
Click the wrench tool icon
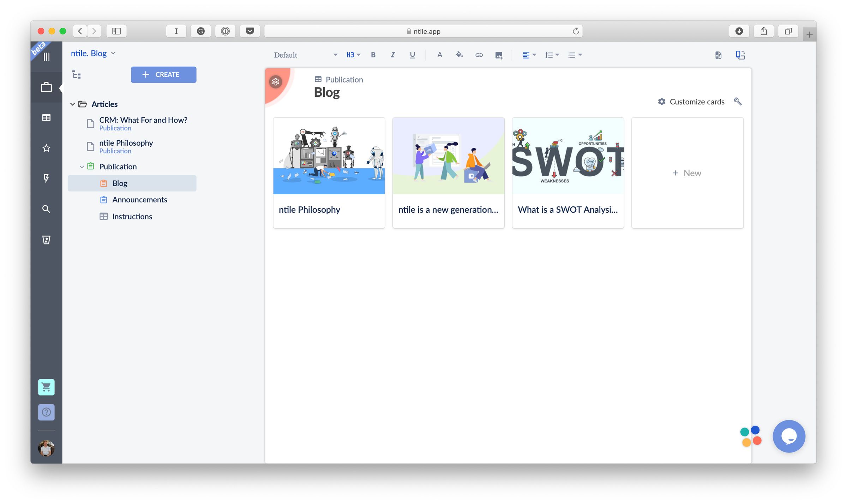738,102
